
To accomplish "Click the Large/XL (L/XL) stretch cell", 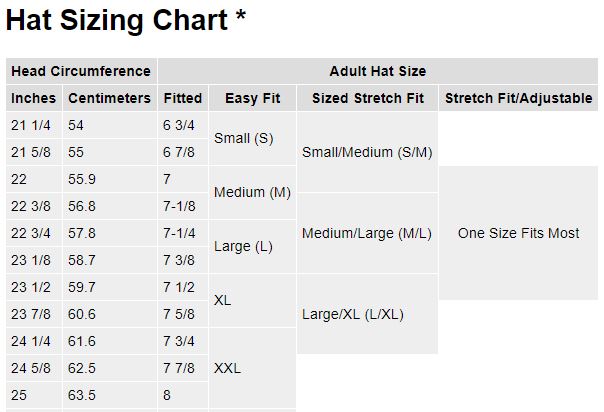I will 352,314.
